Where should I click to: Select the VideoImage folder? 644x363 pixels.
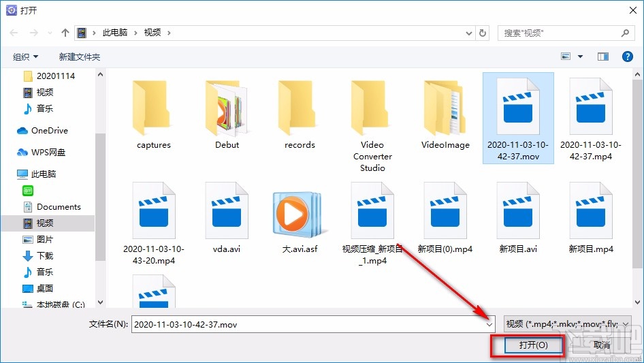point(445,114)
